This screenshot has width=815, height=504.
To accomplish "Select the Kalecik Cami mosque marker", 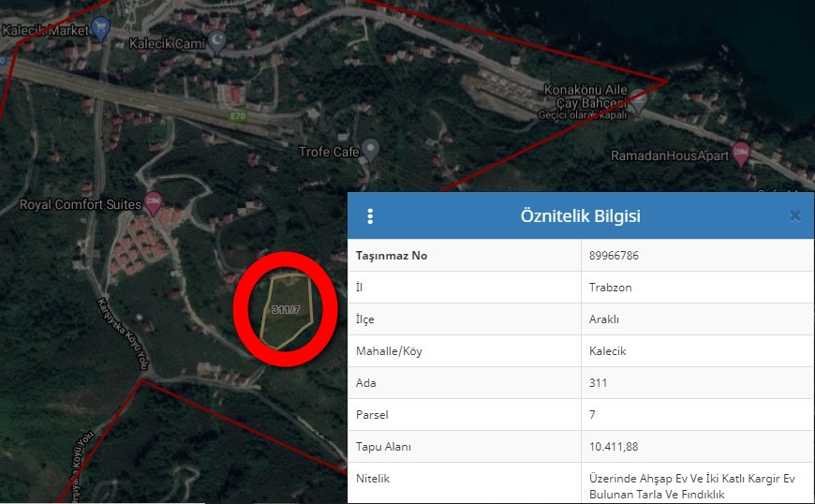I will pyautogui.click(x=217, y=40).
